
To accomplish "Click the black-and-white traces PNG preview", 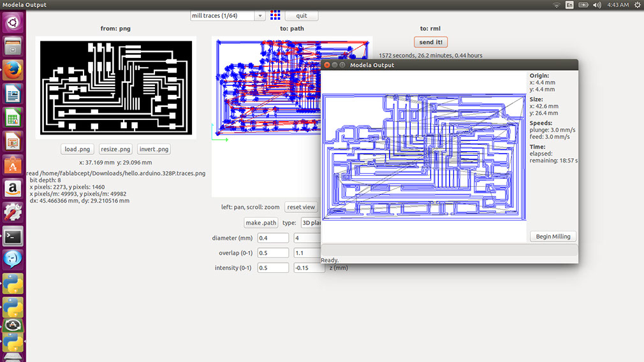I will tap(116, 87).
